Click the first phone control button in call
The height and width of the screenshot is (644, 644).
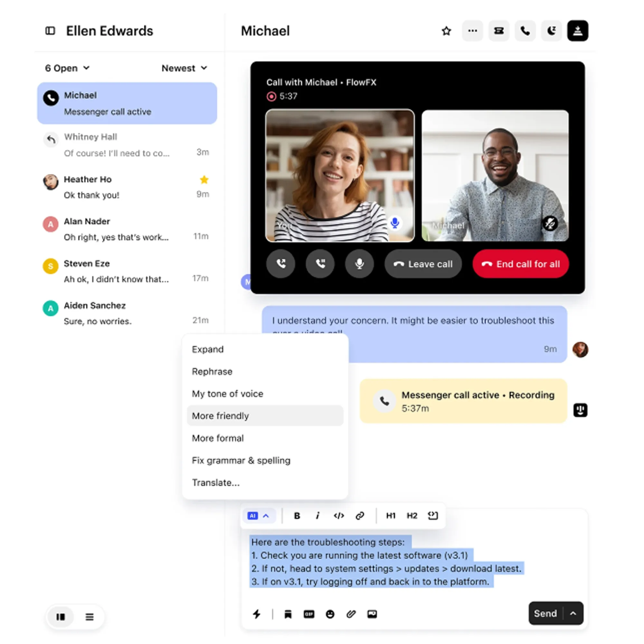click(x=281, y=264)
